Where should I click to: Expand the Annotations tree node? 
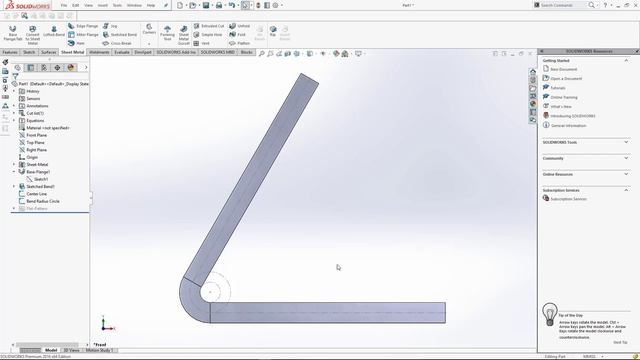14,106
